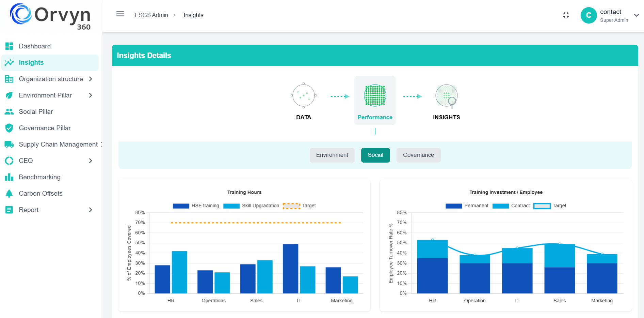Open the Social Pillar section
Screen dimensions: 644x318
coord(36,111)
